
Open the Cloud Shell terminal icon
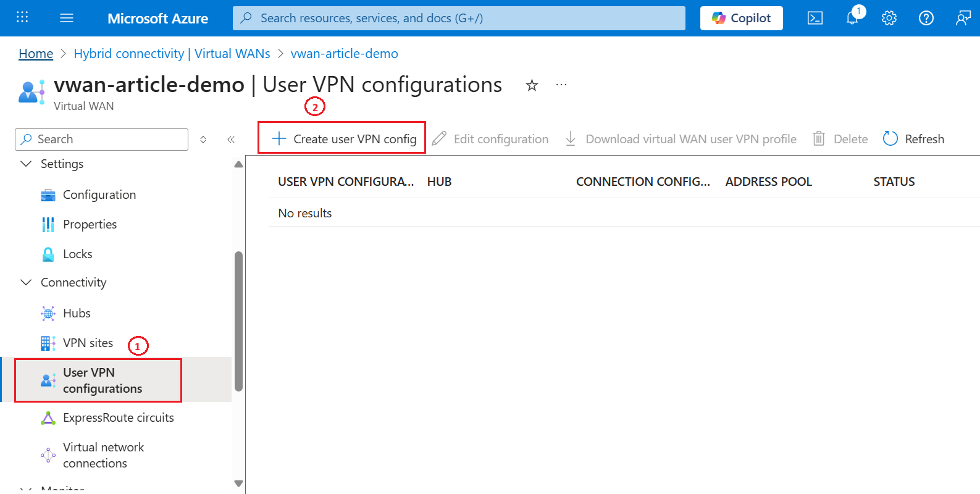pos(815,18)
